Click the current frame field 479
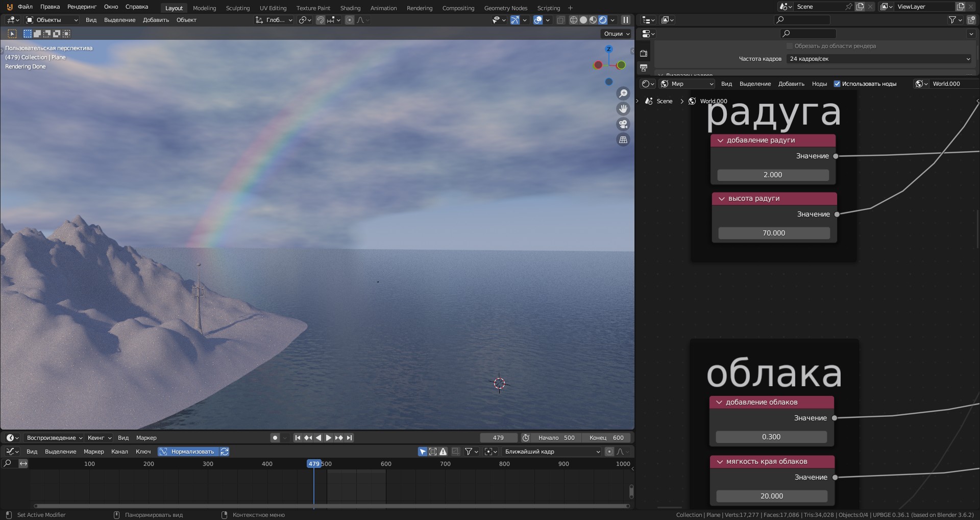980x520 pixels. (x=498, y=438)
